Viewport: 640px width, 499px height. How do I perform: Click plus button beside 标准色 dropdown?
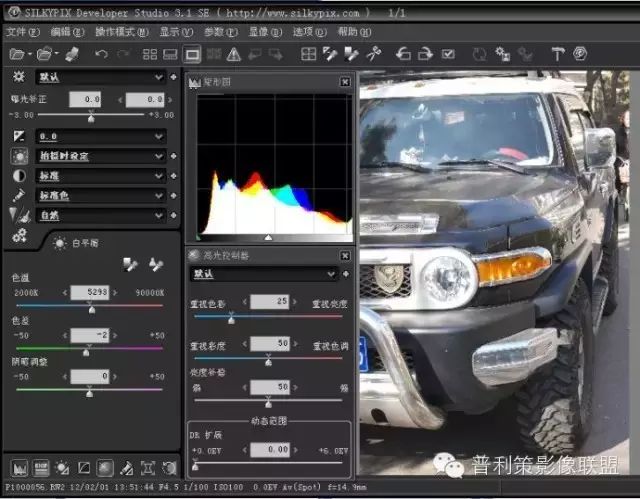173,195
